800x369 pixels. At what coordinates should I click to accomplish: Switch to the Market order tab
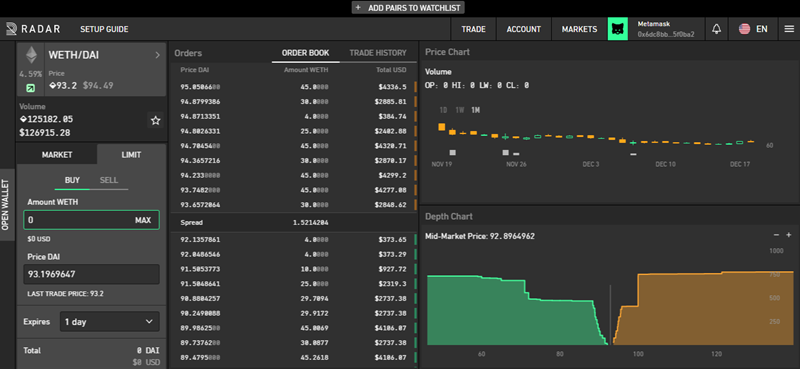coord(57,155)
